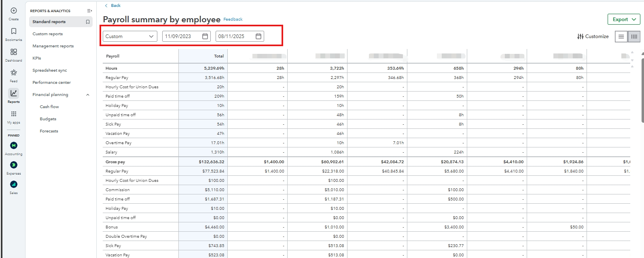Click Commission total $5,110.00
644x258 pixels.
tap(214, 190)
